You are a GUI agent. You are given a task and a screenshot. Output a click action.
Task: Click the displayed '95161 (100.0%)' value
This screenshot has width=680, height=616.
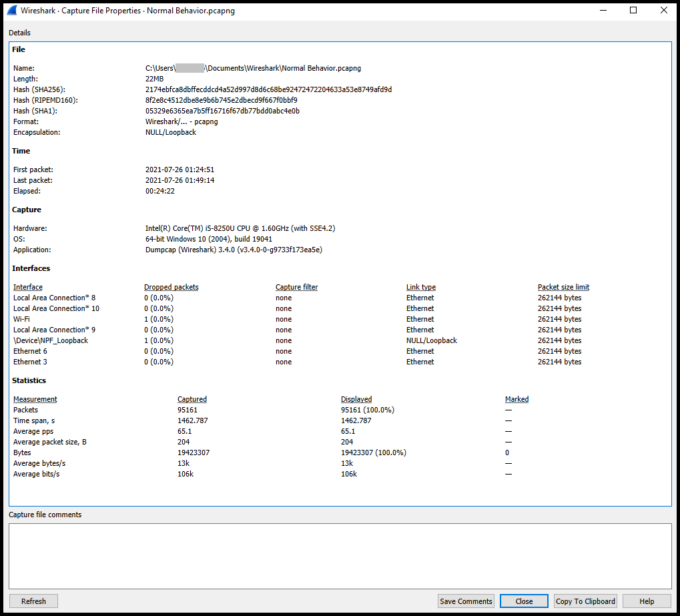tap(368, 410)
